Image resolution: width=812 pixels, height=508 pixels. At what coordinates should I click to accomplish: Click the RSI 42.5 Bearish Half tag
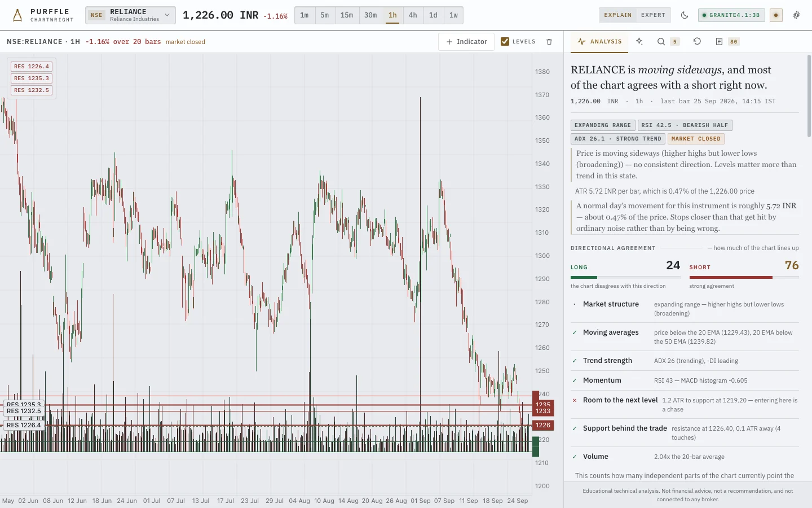point(685,125)
